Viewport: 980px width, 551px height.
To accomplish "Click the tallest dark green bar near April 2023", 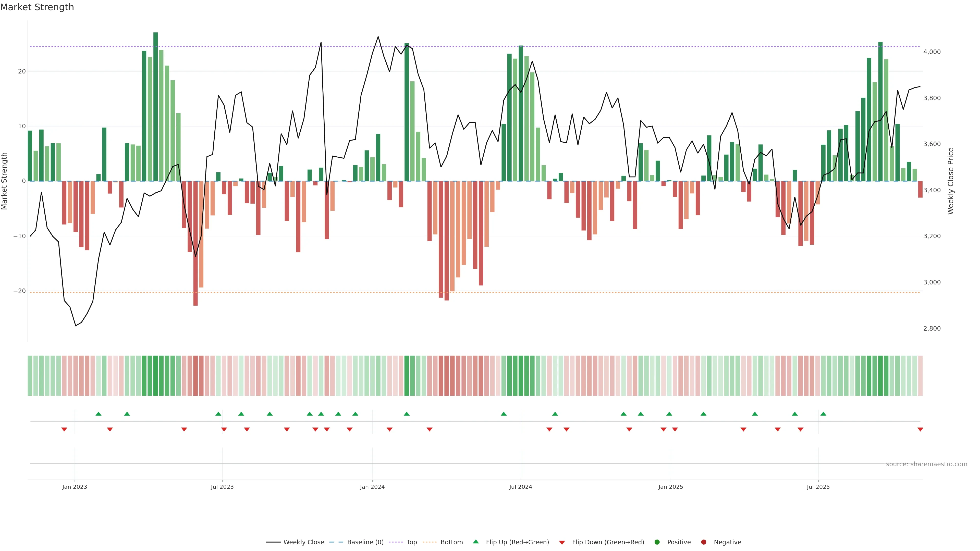I will point(156,106).
